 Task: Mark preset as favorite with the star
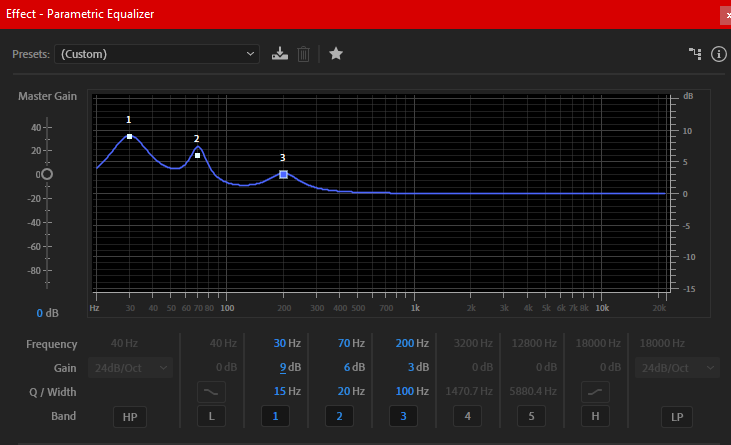[336, 54]
